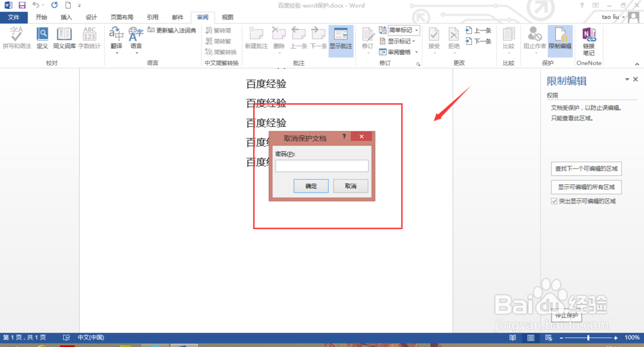Click 下一条 in 更改 group
Viewport: 644px width, 347px height.
click(478, 41)
